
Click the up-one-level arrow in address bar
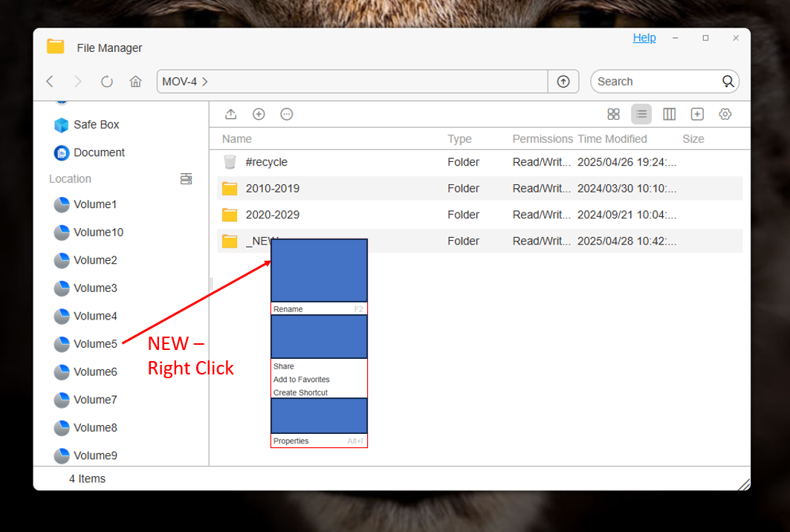click(563, 82)
